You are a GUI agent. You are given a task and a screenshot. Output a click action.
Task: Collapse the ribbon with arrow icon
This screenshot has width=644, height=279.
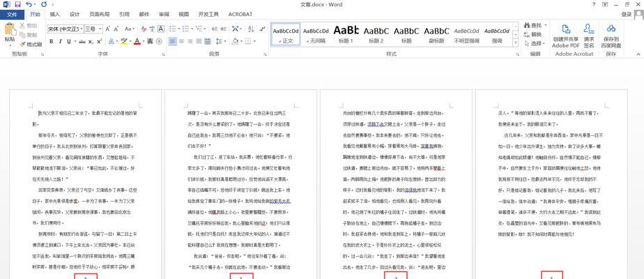(x=638, y=54)
